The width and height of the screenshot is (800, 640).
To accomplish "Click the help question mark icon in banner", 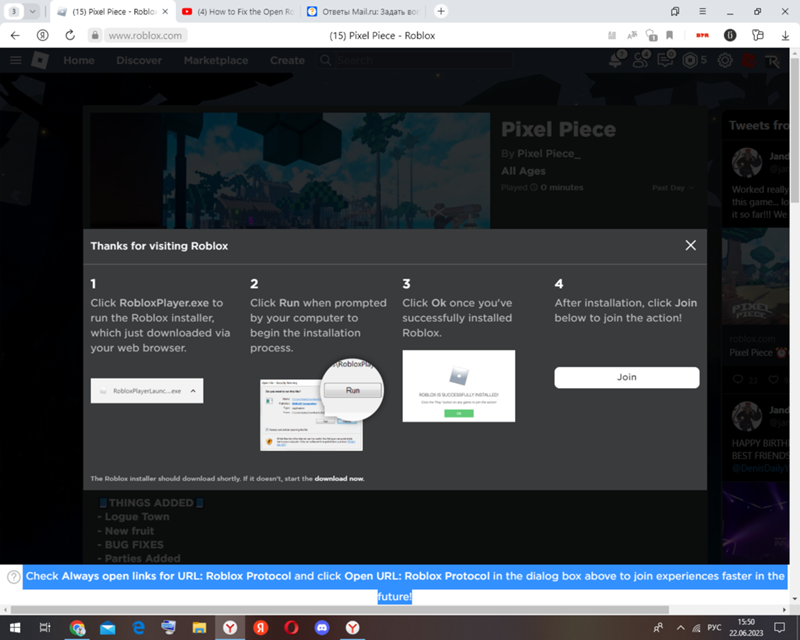I will [14, 577].
